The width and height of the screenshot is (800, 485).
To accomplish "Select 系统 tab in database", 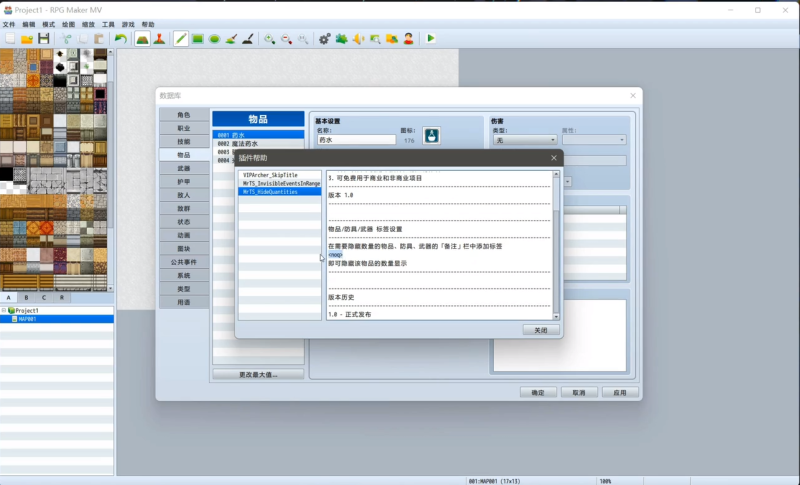I will coord(184,275).
